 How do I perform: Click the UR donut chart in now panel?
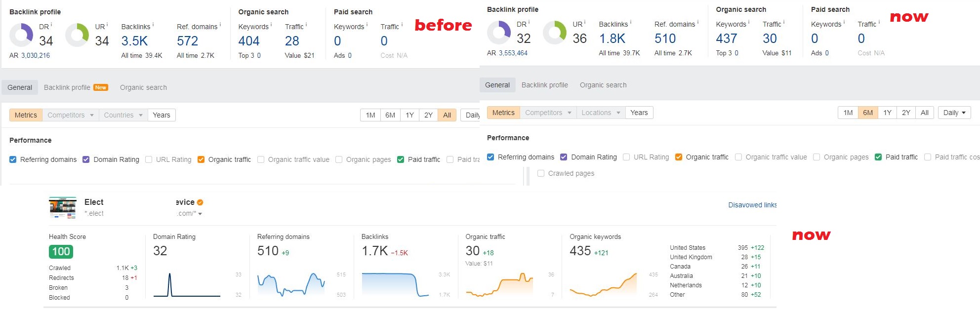[x=555, y=33]
